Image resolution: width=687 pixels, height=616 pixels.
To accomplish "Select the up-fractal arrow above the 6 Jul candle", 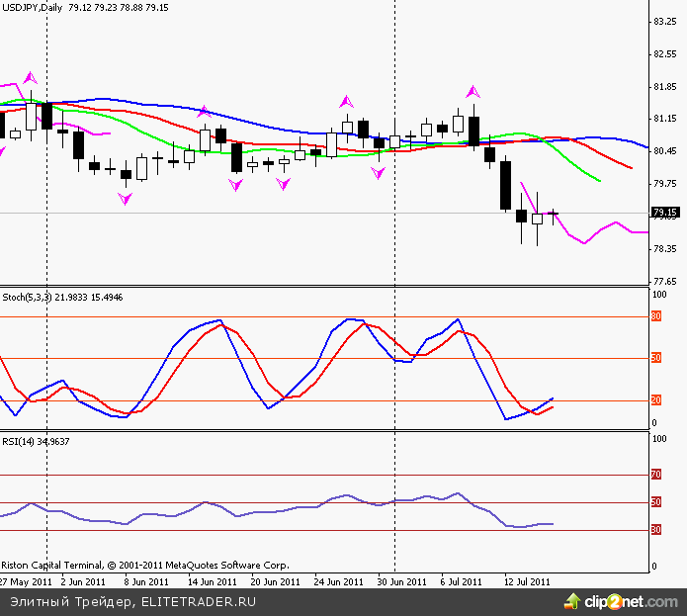I will 473,91.
